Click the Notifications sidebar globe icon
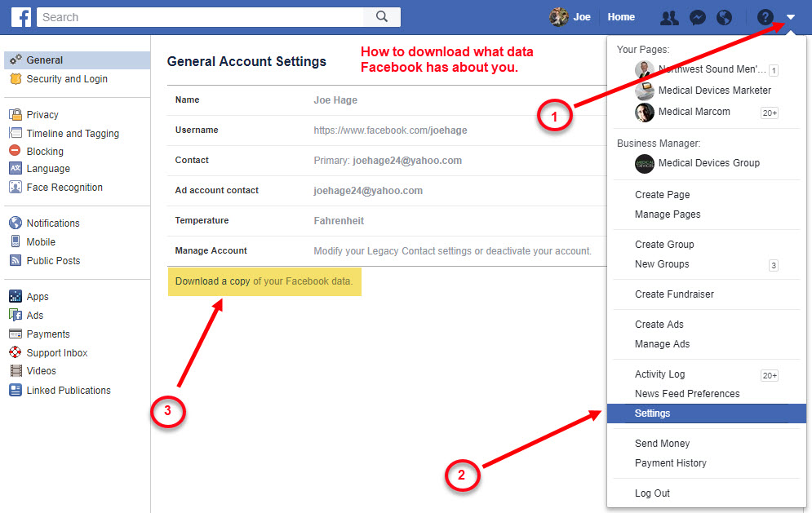The height and width of the screenshot is (513, 812). tap(16, 223)
